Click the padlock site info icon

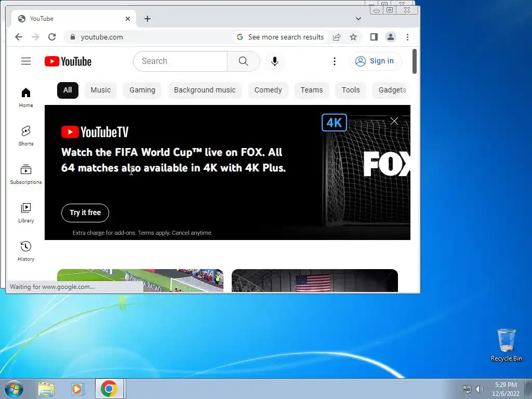point(72,37)
